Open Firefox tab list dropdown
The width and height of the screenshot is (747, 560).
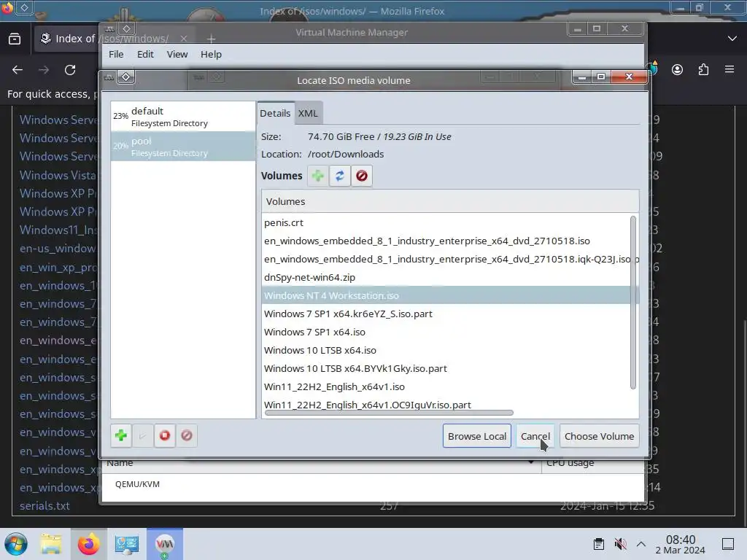tap(732, 39)
